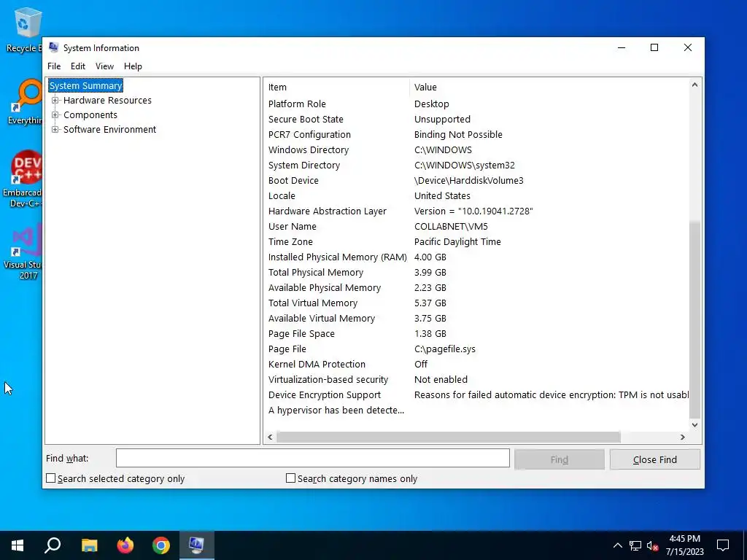Click the Close Find button
Viewport: 747px width, 560px height.
(x=655, y=459)
